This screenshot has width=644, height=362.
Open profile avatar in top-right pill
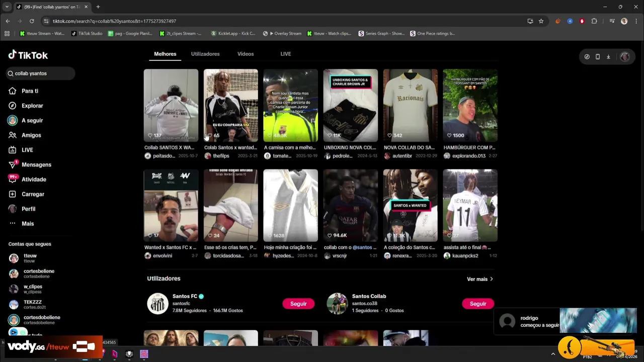point(625,57)
